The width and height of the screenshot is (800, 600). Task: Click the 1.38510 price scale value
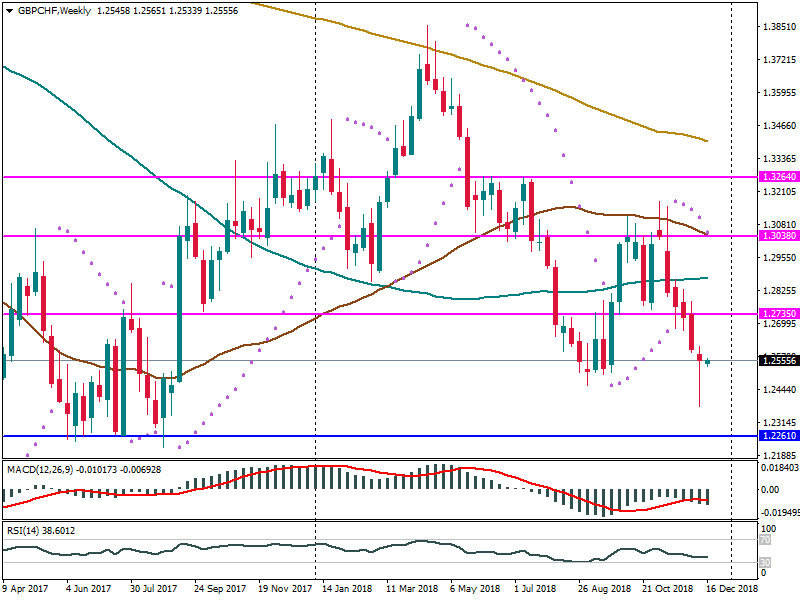click(x=776, y=27)
